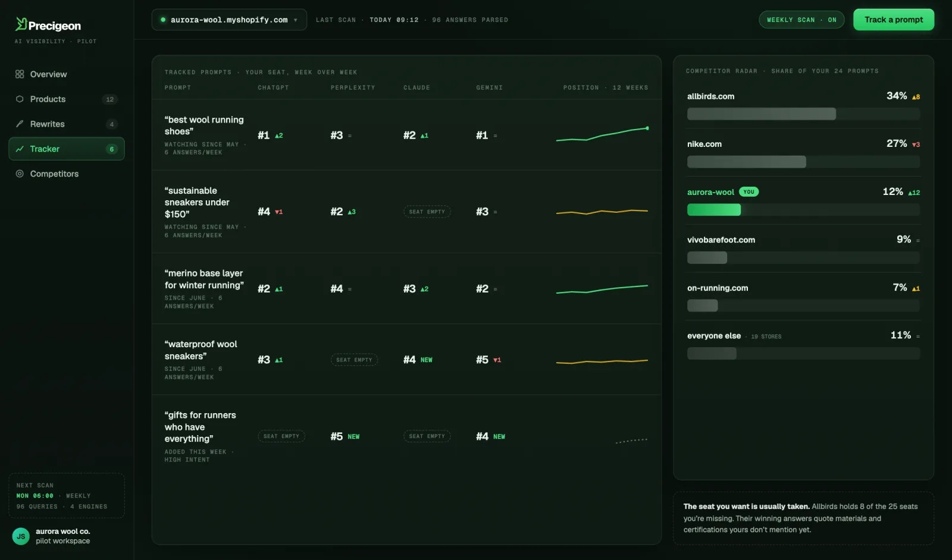Click the everyone else share bar
Viewport: 952px width, 560px height.
coord(803,354)
